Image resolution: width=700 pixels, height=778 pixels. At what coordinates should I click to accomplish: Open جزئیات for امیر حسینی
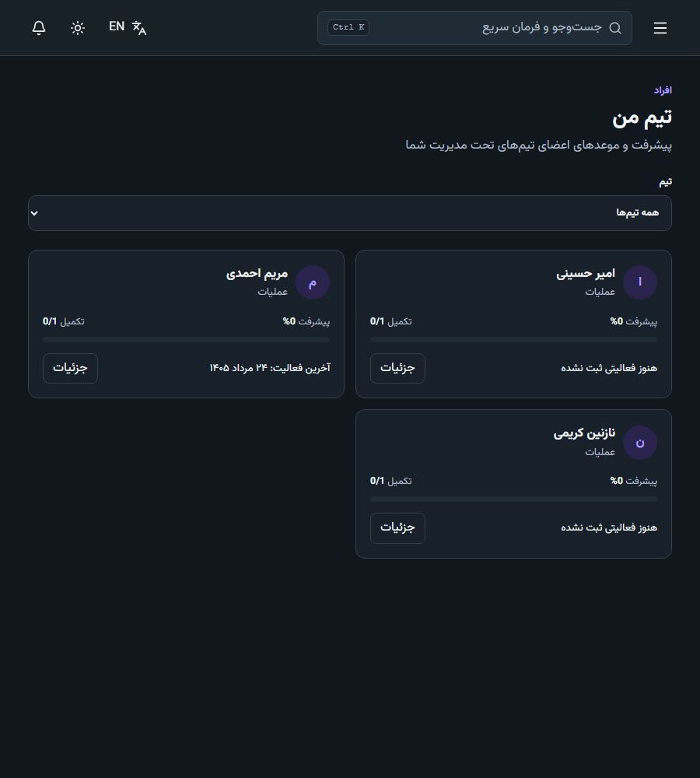click(x=398, y=368)
